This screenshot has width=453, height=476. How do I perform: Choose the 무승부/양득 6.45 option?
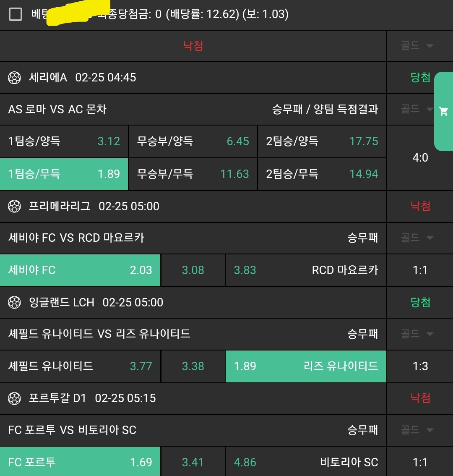click(193, 141)
